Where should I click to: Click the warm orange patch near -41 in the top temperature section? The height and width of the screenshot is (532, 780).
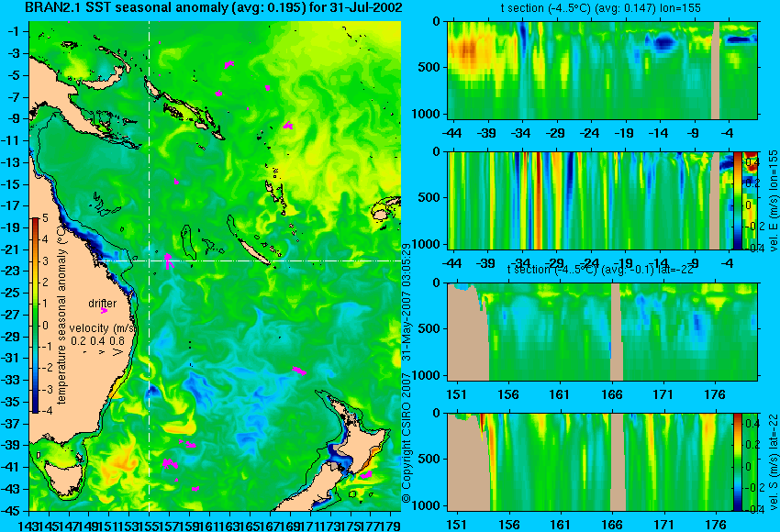click(466, 52)
